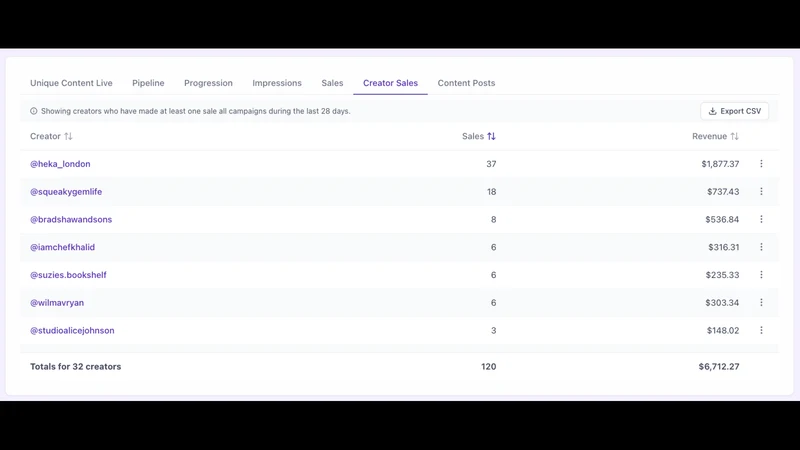Open the more options menu for @bradshawandsons
Viewport: 800px width, 450px height.
pos(761,219)
